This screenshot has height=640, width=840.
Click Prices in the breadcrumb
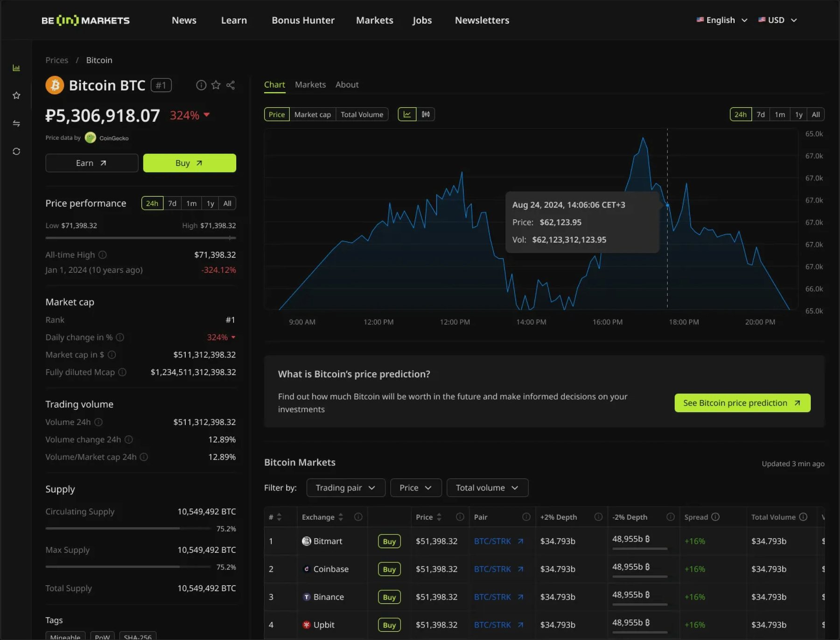[57, 60]
